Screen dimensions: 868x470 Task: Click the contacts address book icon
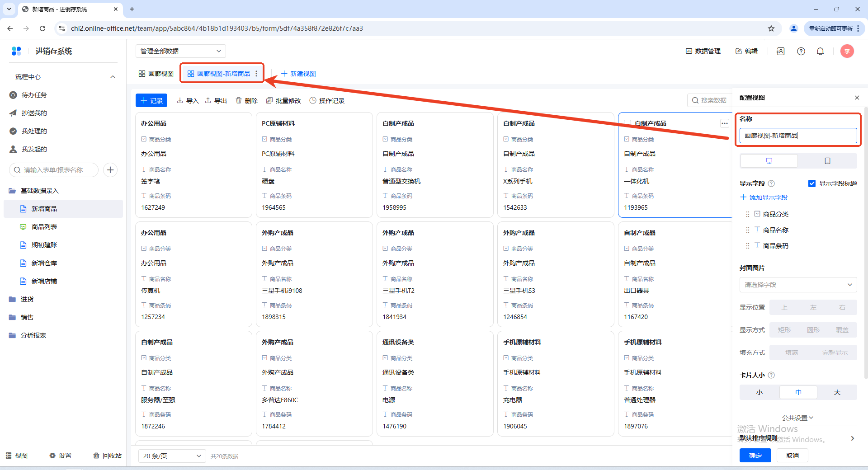click(780, 52)
